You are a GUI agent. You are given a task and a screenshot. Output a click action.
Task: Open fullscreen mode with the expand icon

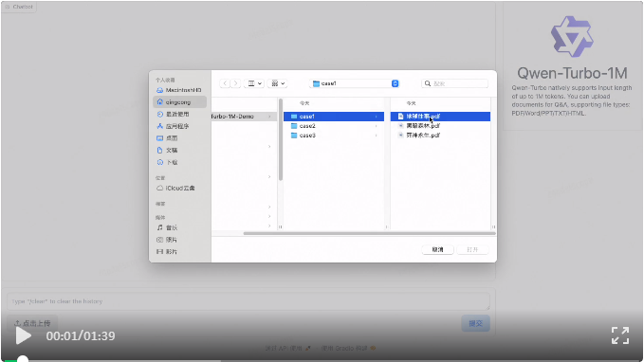[620, 335]
